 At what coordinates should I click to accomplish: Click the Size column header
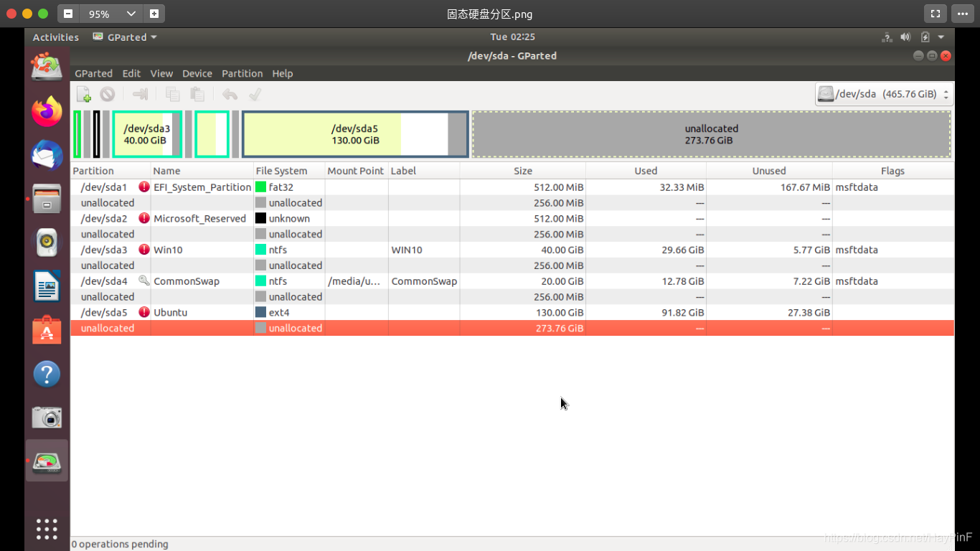click(523, 171)
